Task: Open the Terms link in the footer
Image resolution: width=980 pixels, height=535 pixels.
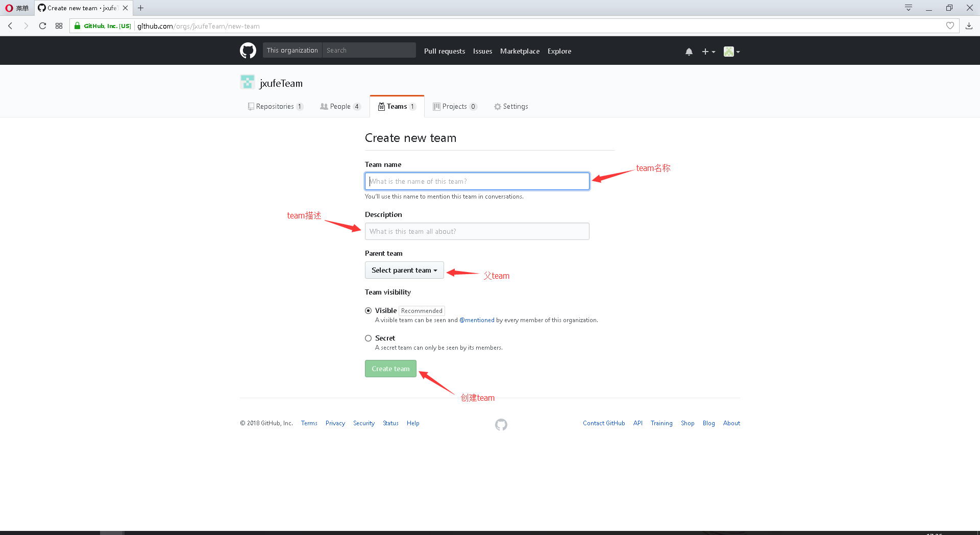Action: coord(309,423)
